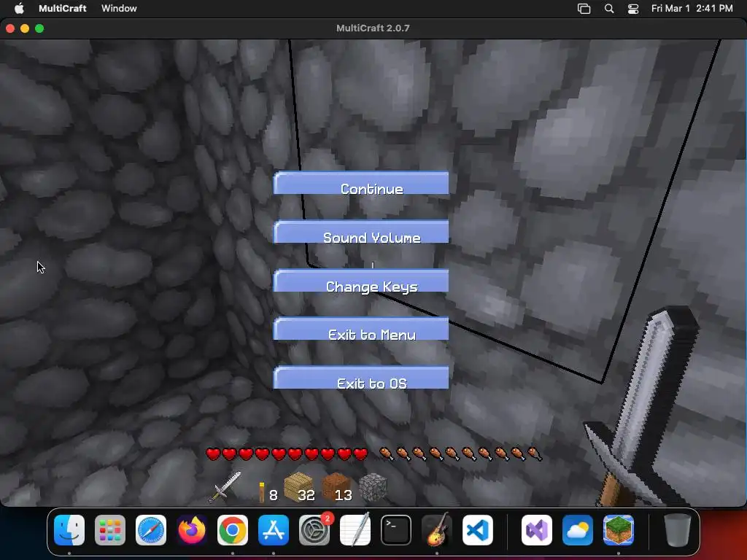Open the Change Keys menu

tap(360, 281)
